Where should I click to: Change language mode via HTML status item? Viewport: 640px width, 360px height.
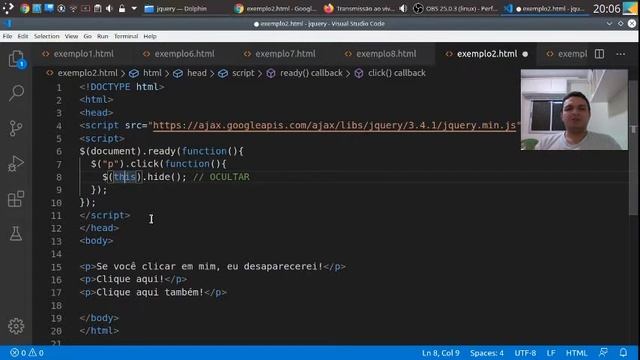pyautogui.click(x=576, y=353)
